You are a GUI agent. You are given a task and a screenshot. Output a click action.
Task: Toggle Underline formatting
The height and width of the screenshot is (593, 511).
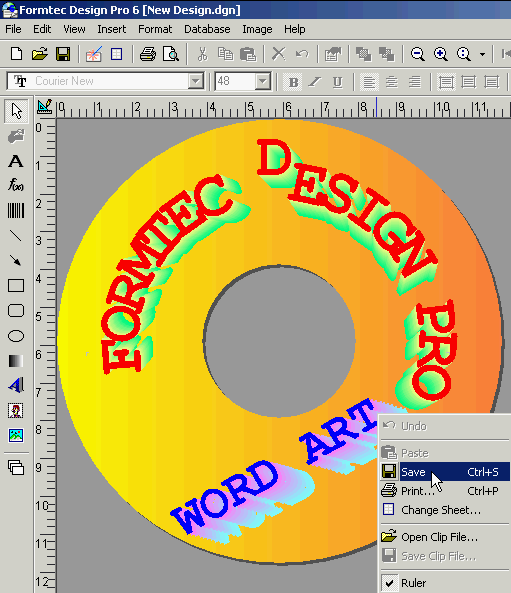click(337, 82)
